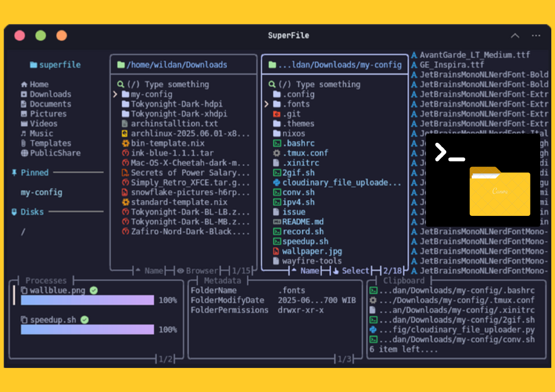The height and width of the screenshot is (392, 555).
Task: Click the Templates icon in the sidebar
Action: [24, 143]
